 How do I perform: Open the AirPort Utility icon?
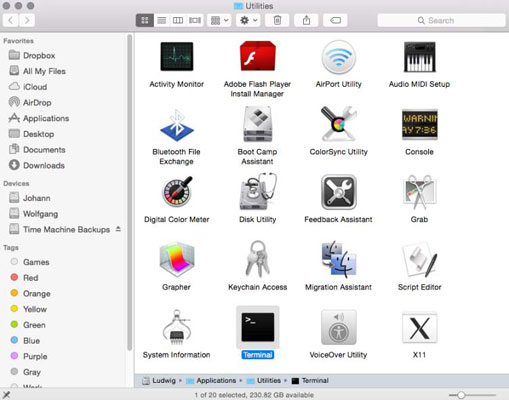pyautogui.click(x=338, y=57)
